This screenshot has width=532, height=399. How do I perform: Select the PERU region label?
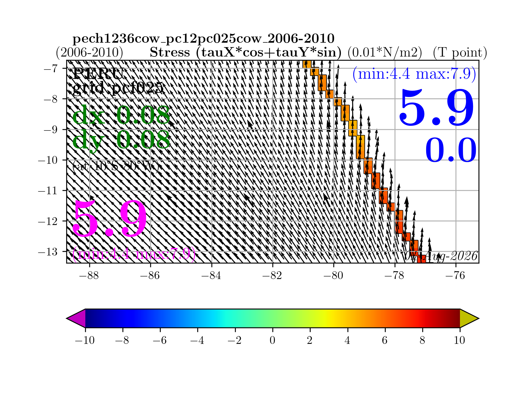98,74
